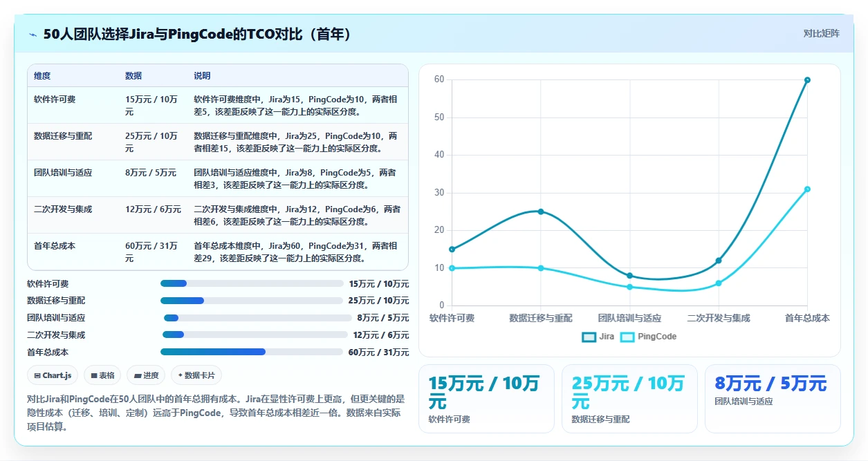Click the 团队培训与适应 progress bar

pyautogui.click(x=258, y=318)
